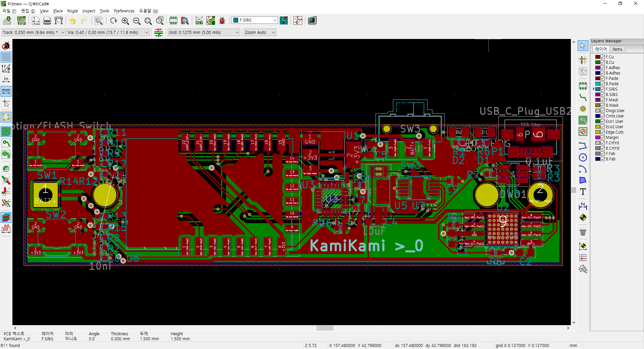
Task: Click the print board icon
Action: tap(47, 20)
